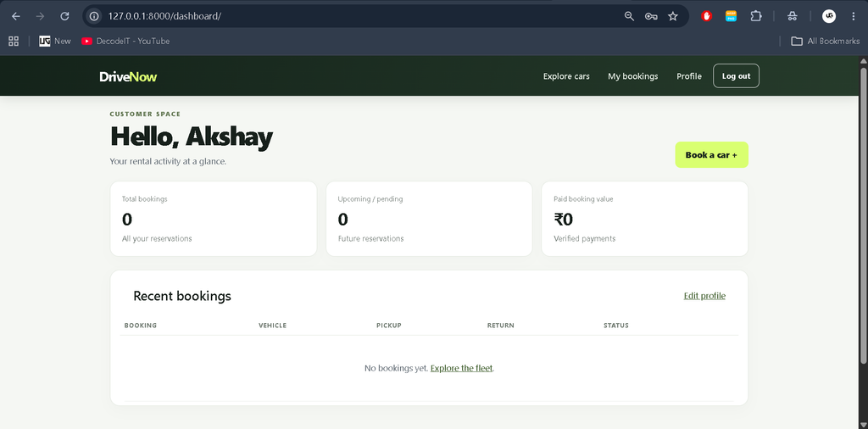868x429 pixels.
Task: Click the Future reservations text
Action: pos(371,238)
